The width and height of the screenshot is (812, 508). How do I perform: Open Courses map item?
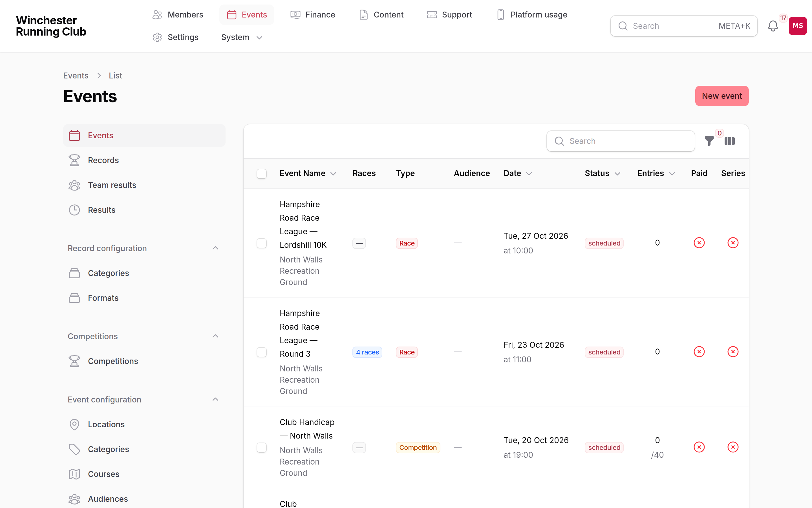(144, 474)
